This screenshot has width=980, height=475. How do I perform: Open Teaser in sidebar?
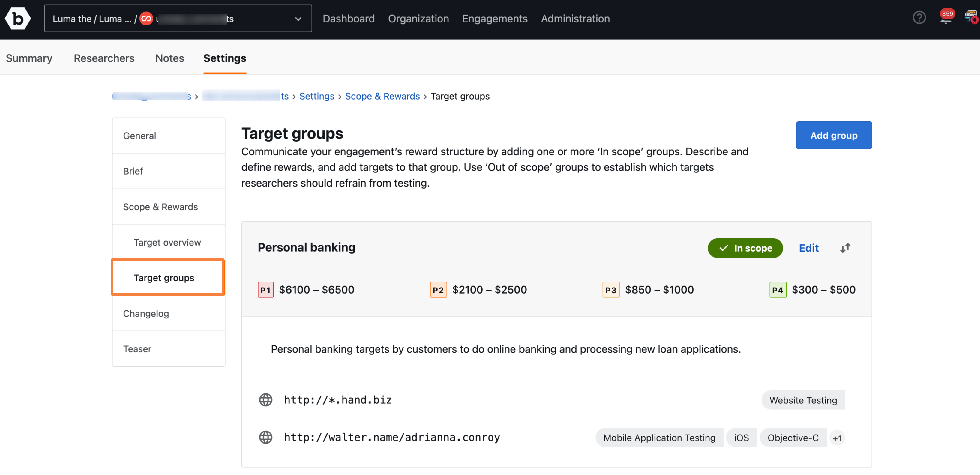tap(169, 349)
